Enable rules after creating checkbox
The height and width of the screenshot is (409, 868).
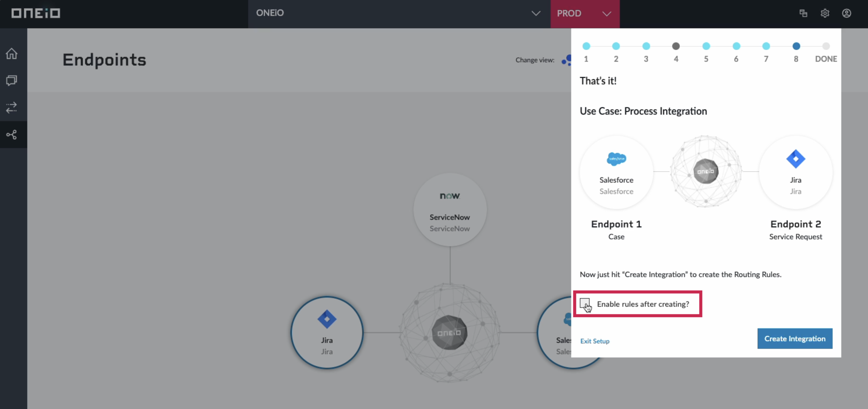[585, 303]
